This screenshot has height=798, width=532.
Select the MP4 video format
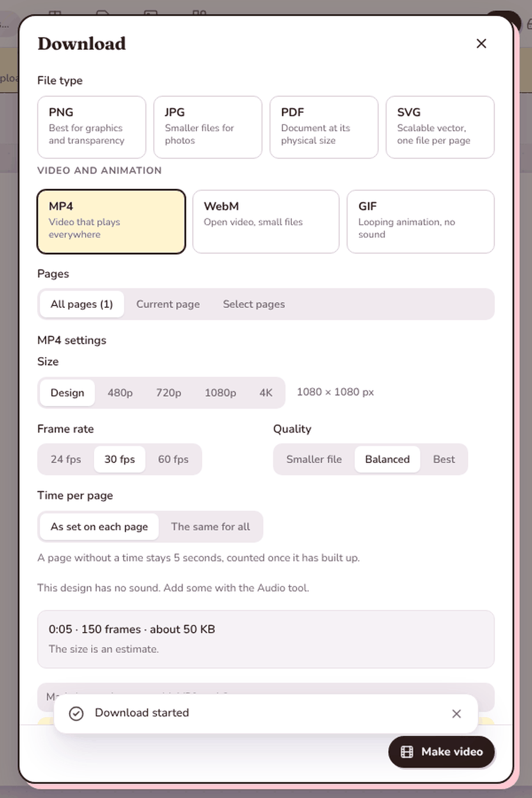pos(111,222)
